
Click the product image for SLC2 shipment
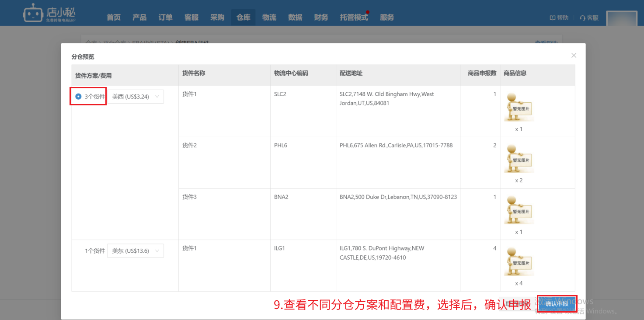point(519,107)
